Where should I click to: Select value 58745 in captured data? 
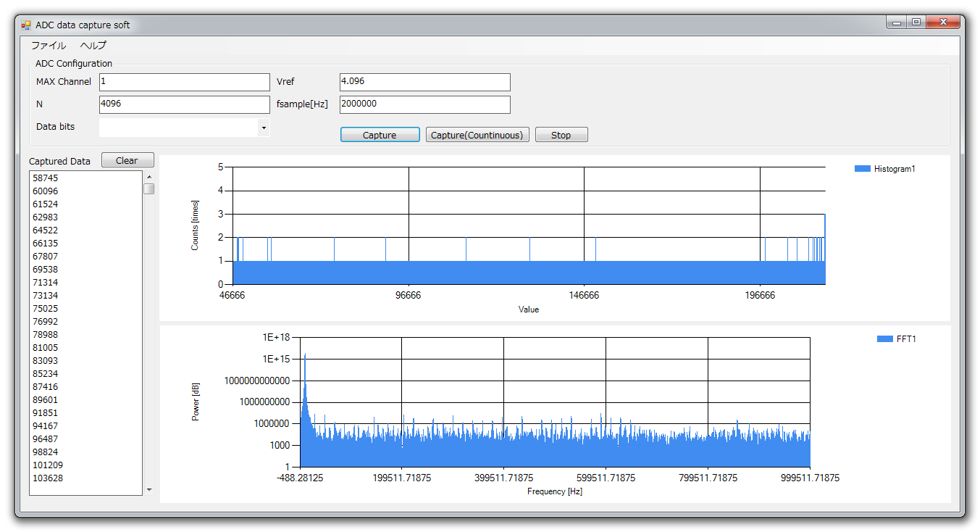(46, 178)
